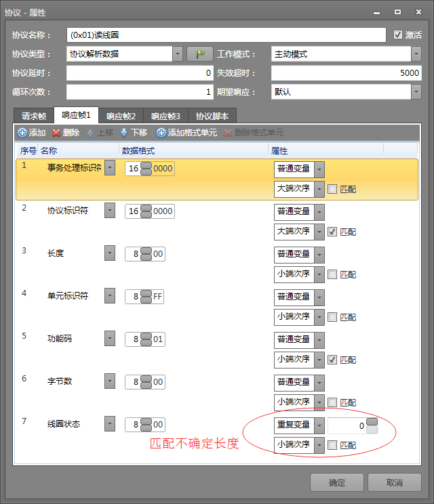The height and width of the screenshot is (504, 434).
Task: Click the 数据格式 column header
Action: tap(193, 151)
